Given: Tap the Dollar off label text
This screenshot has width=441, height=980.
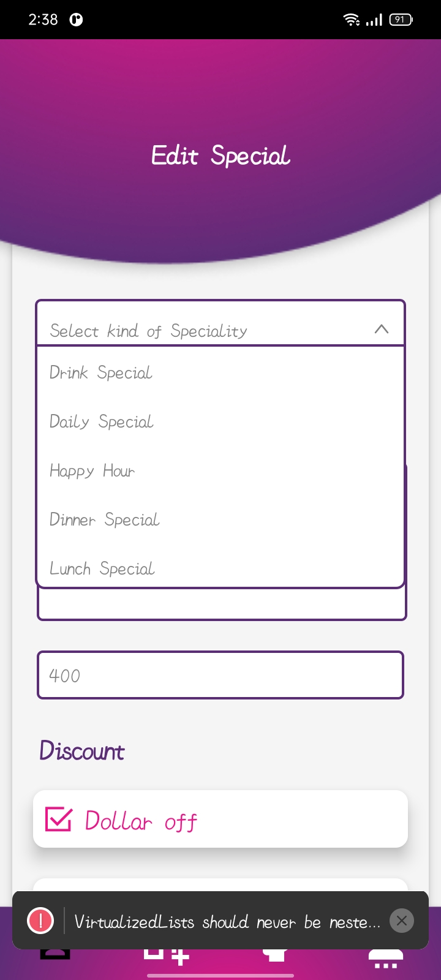Looking at the screenshot, I should pyautogui.click(x=141, y=821).
